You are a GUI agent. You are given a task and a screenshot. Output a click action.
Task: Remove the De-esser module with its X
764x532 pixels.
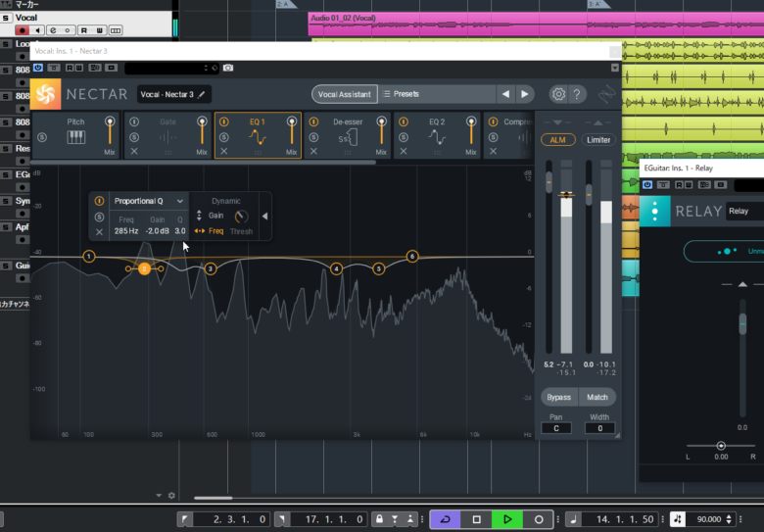coord(313,152)
